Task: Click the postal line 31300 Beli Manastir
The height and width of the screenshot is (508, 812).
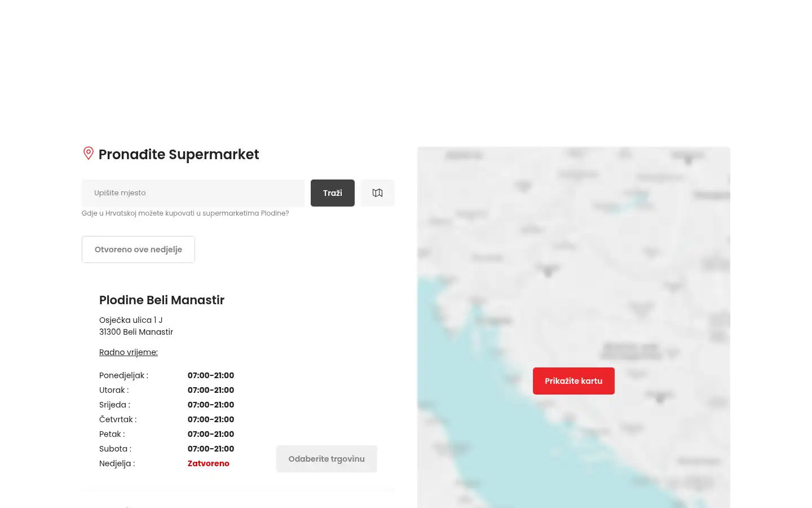Action: pyautogui.click(x=136, y=332)
